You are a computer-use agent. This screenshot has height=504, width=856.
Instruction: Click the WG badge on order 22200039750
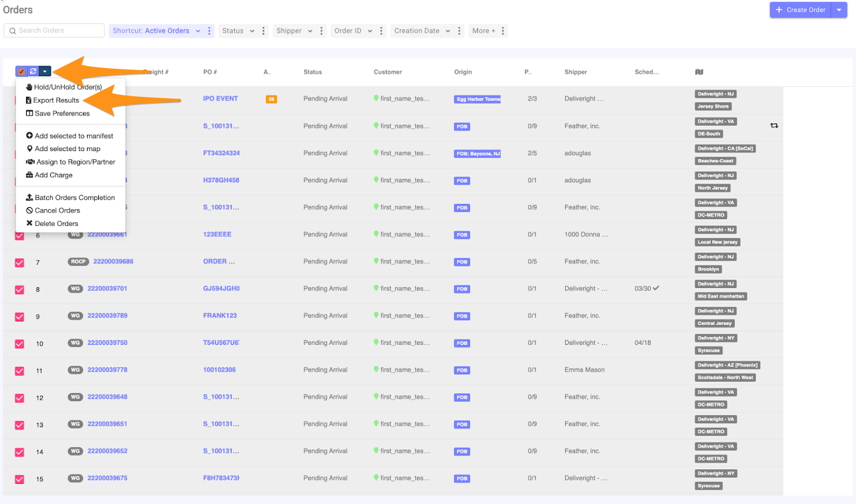coord(75,343)
